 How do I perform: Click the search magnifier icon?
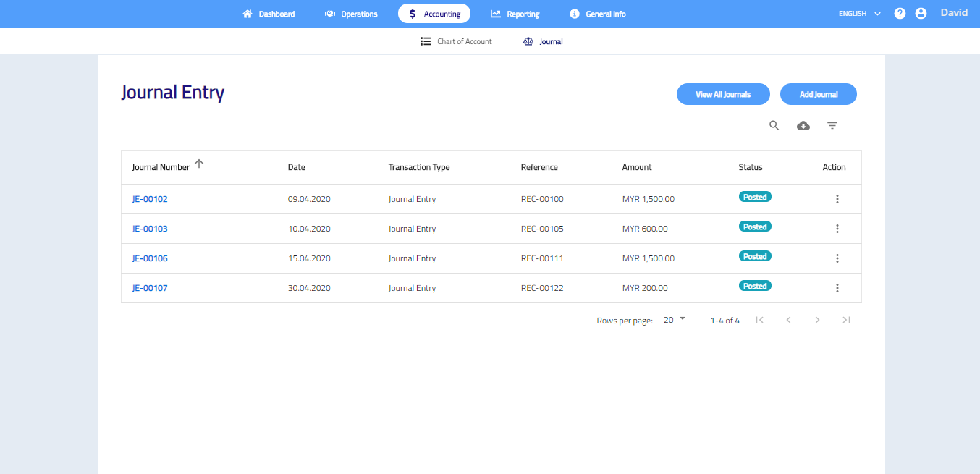coord(774,126)
